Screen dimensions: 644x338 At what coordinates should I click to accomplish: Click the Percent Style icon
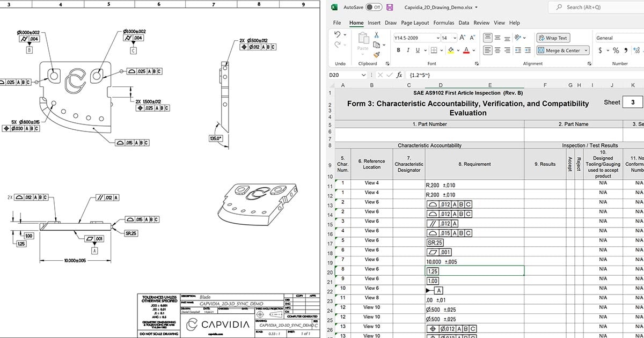click(616, 50)
